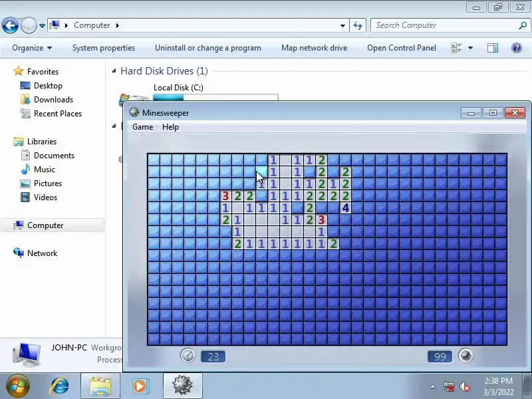Screen dimensions: 532x399
Task: Open the Windows Start menu
Action: coord(17,386)
